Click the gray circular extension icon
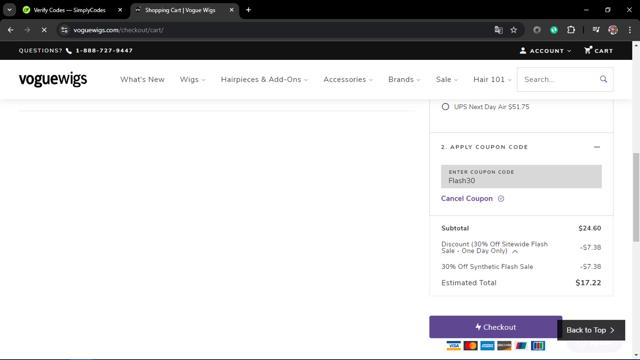 (537, 30)
